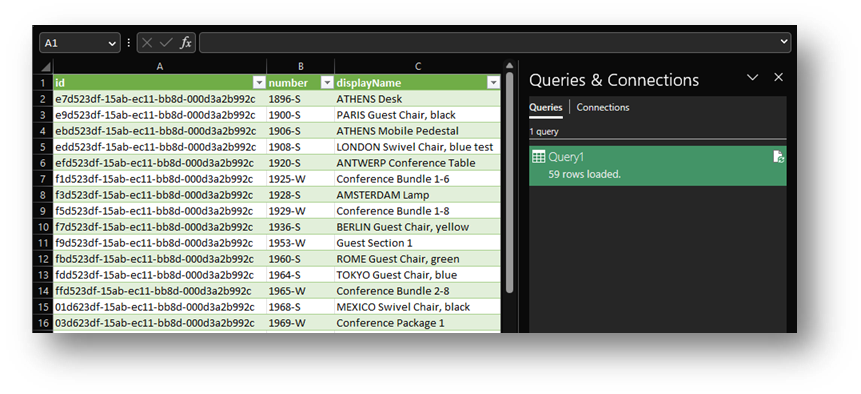Click number cell '1953-W'
This screenshot has width=861, height=394.
300,243
